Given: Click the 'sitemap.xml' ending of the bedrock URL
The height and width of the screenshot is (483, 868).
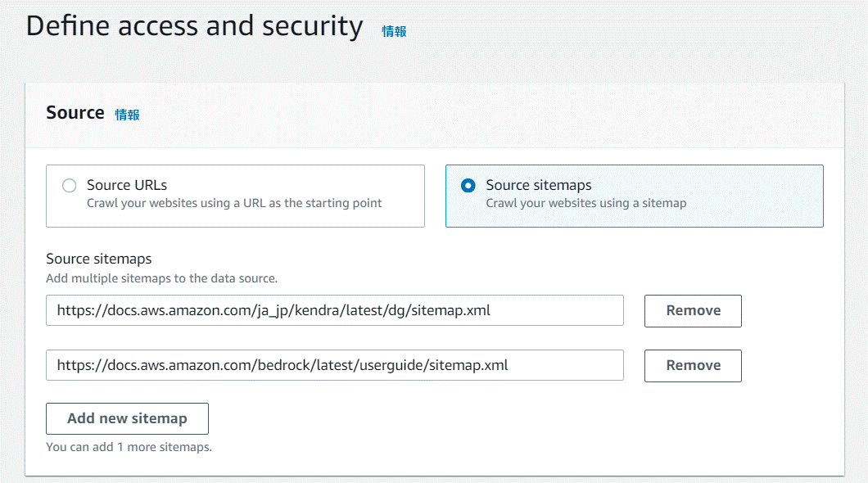Looking at the screenshot, I should pos(470,365).
